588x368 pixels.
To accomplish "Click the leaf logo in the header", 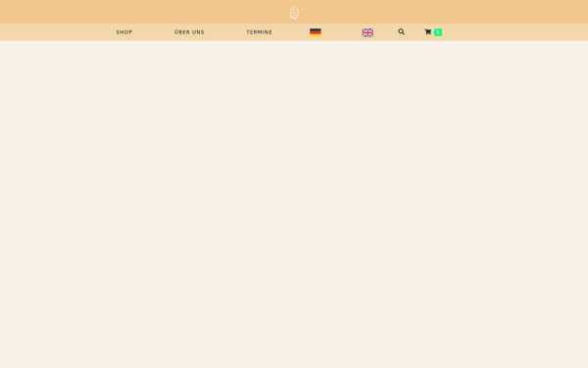I will (x=294, y=13).
